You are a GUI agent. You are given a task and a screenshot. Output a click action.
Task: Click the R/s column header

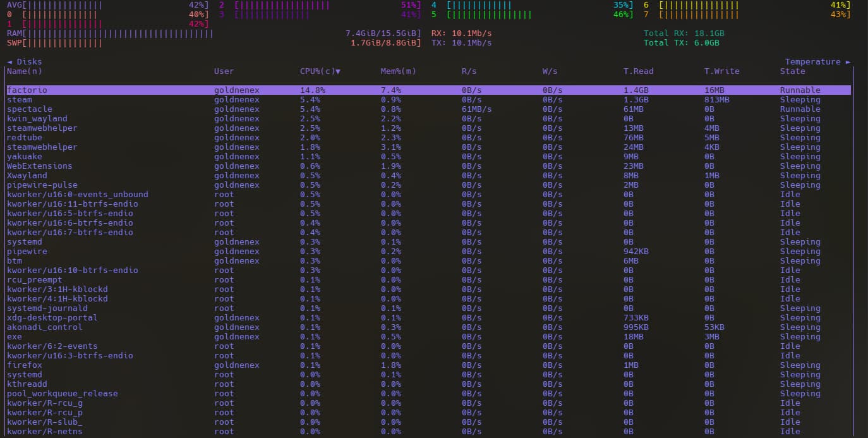pyautogui.click(x=469, y=71)
